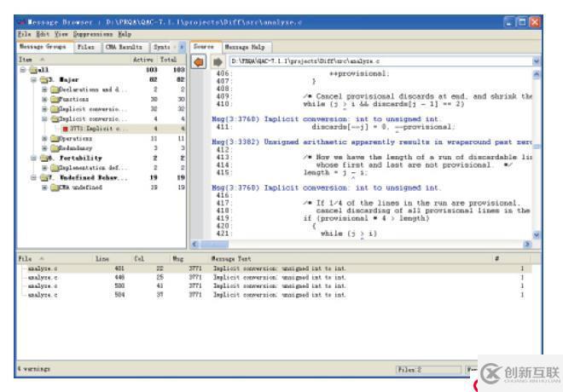The image size is (563, 392).
Task: Open the File menu
Action: point(25,34)
